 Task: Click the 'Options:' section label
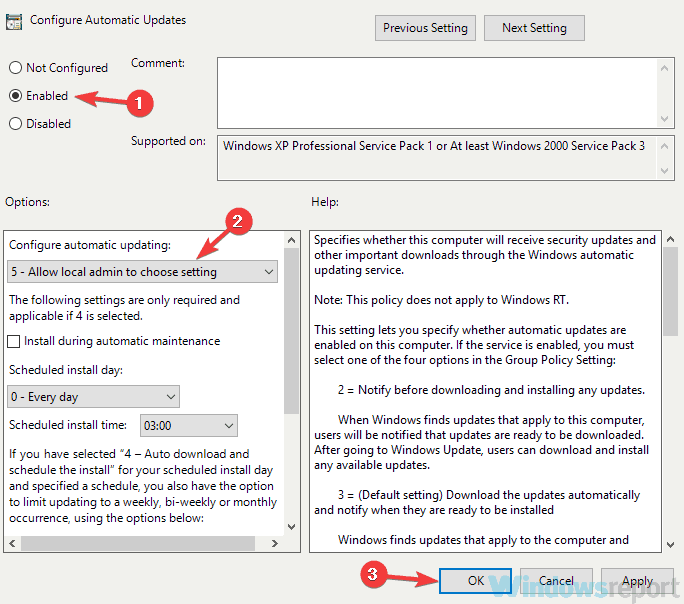27,202
